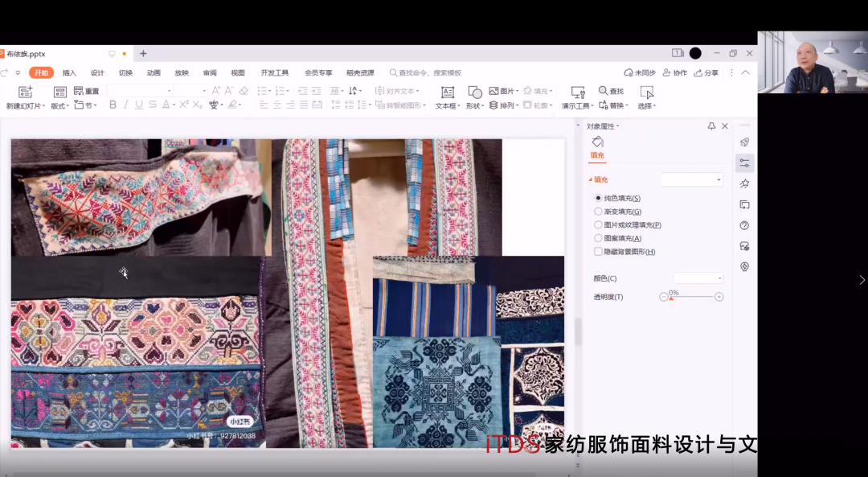Click the lightbulb icon in right sidebar
Viewport: 868px width, 477px height.
(744, 266)
